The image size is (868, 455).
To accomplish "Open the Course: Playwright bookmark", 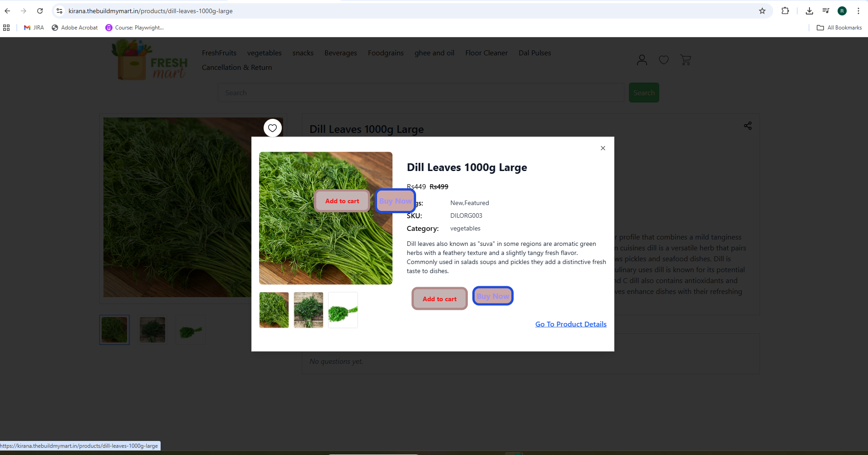I will 135,28.
